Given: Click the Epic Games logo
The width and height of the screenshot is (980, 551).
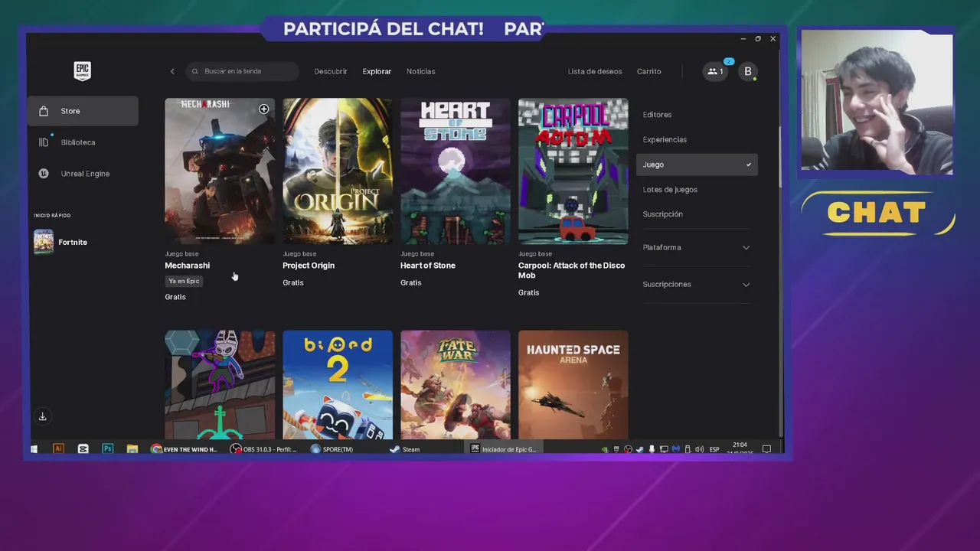Looking at the screenshot, I should [x=82, y=71].
